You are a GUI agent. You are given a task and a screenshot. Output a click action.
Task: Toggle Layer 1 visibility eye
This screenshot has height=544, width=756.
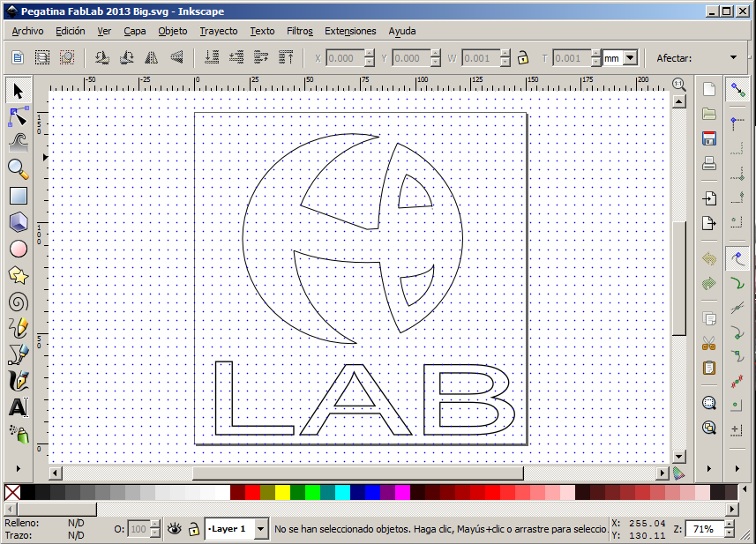(174, 529)
